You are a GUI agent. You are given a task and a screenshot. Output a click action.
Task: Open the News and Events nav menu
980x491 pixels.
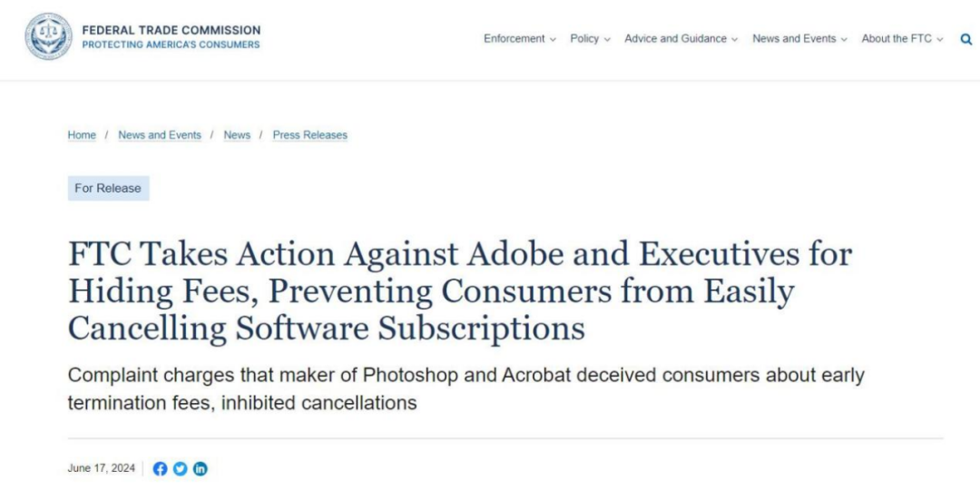click(799, 39)
